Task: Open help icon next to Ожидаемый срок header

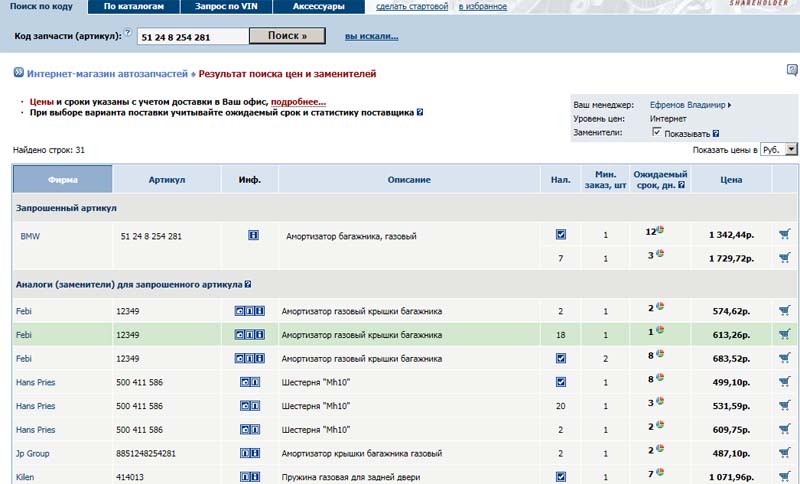Action: (x=681, y=185)
